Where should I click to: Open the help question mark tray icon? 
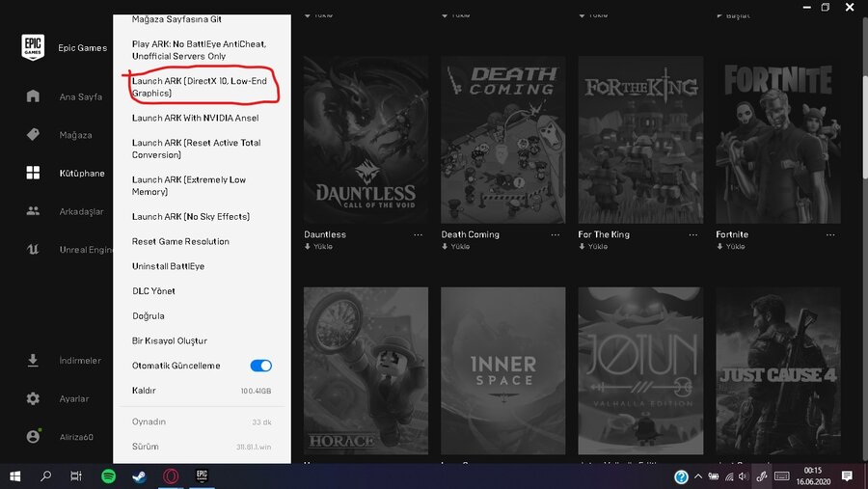click(x=681, y=476)
